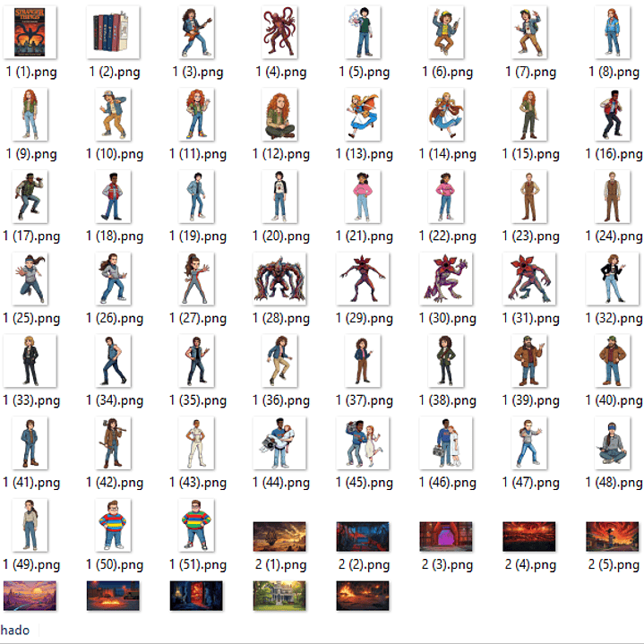The height and width of the screenshot is (644, 644).
Task: Click the 1 (36).png file name text
Action: pos(280,400)
